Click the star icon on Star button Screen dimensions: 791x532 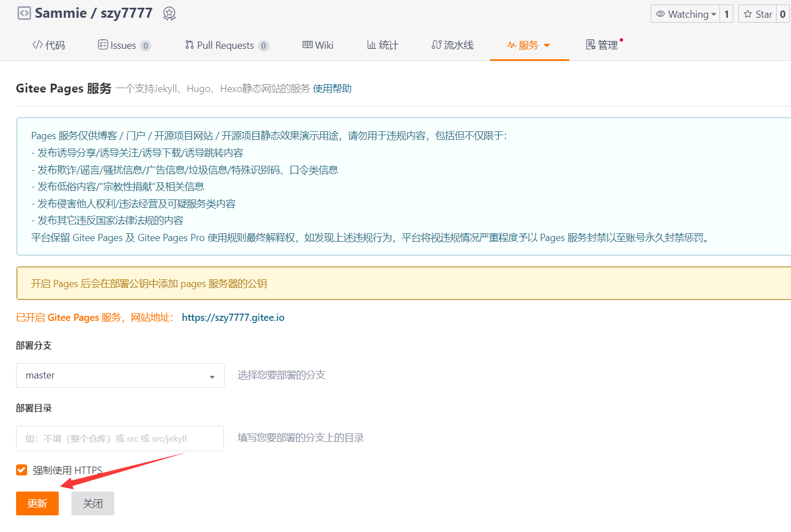[748, 14]
